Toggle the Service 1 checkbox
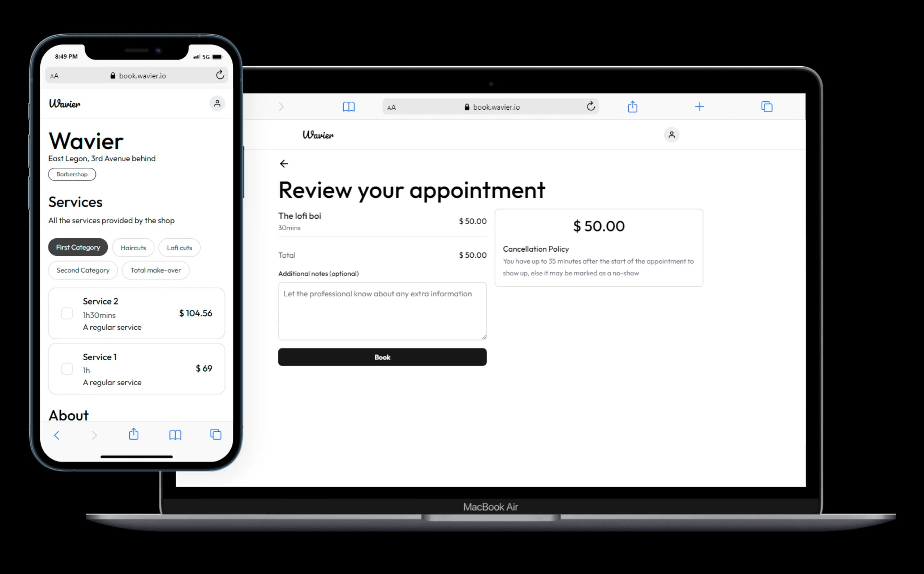 (x=66, y=368)
